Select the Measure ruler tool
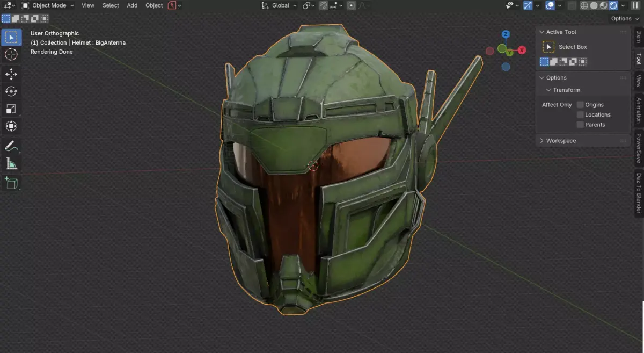 (x=11, y=163)
